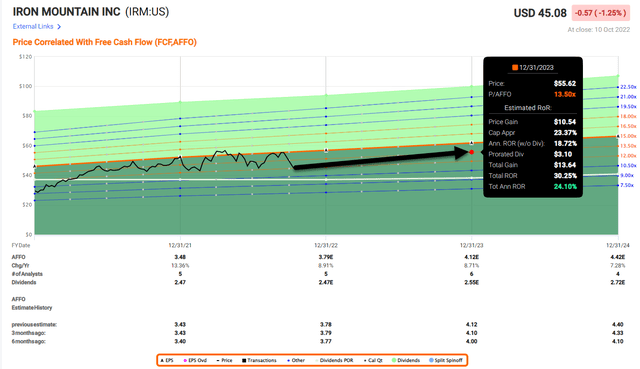This screenshot has width=640, height=369.
Task: Click the 22.50x multiple label on right axis
Action: [628, 87]
